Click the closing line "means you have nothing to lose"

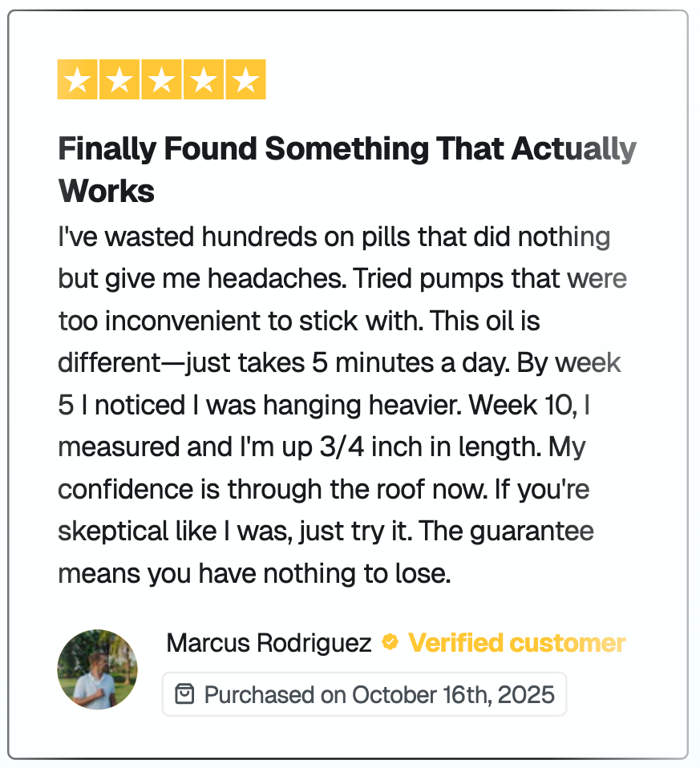[255, 573]
